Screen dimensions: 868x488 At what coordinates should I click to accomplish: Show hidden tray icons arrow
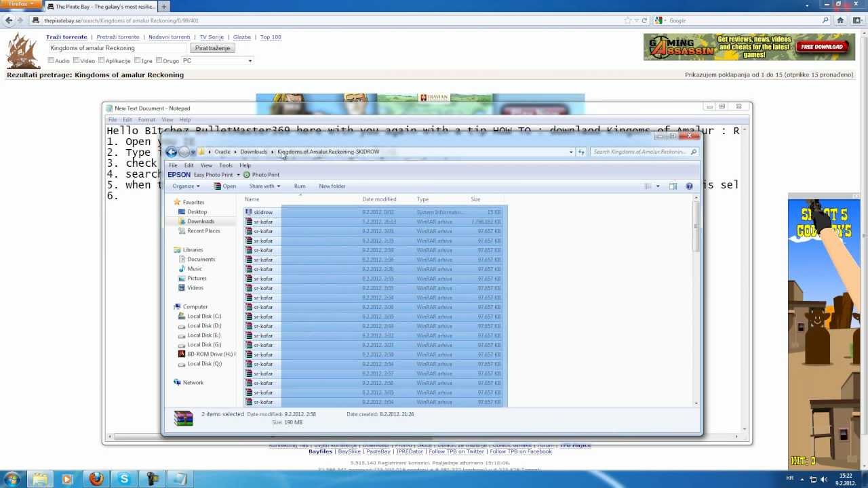click(802, 479)
